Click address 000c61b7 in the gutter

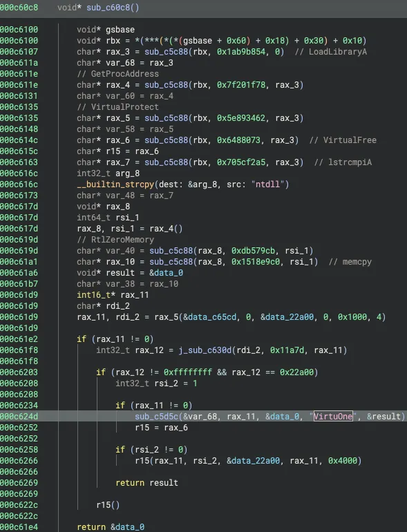[19, 284]
